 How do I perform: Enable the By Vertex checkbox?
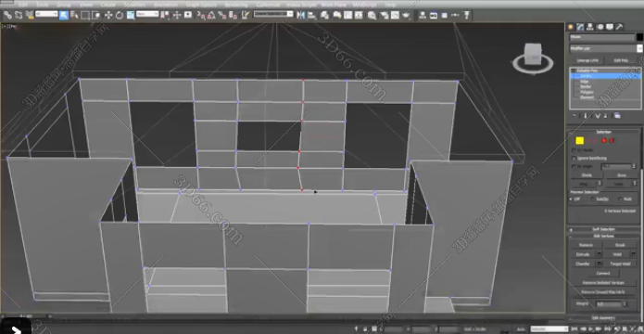[574, 150]
